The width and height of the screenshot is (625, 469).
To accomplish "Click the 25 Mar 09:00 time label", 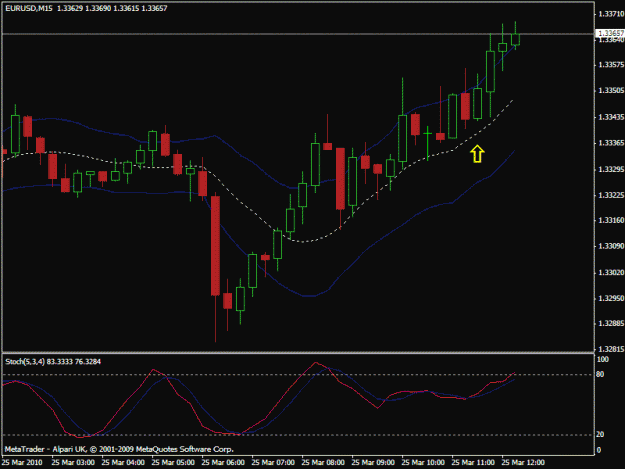I will (373, 462).
